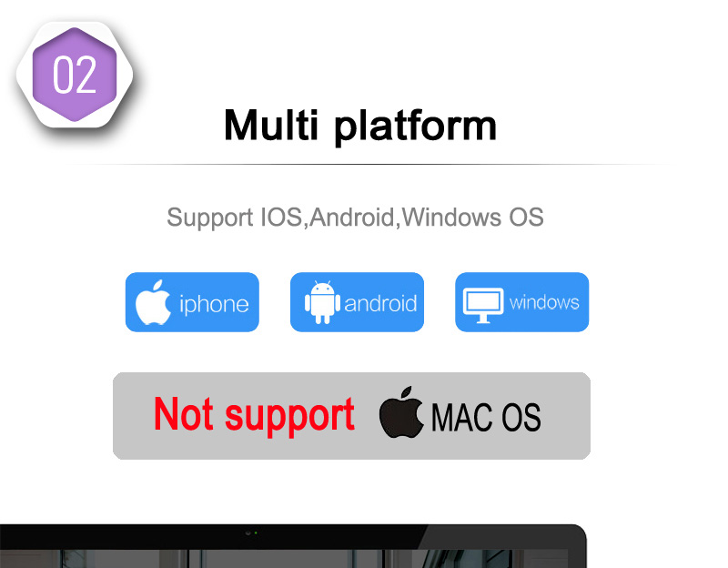Select the blue android platform button
The image size is (728, 568).
point(357,302)
